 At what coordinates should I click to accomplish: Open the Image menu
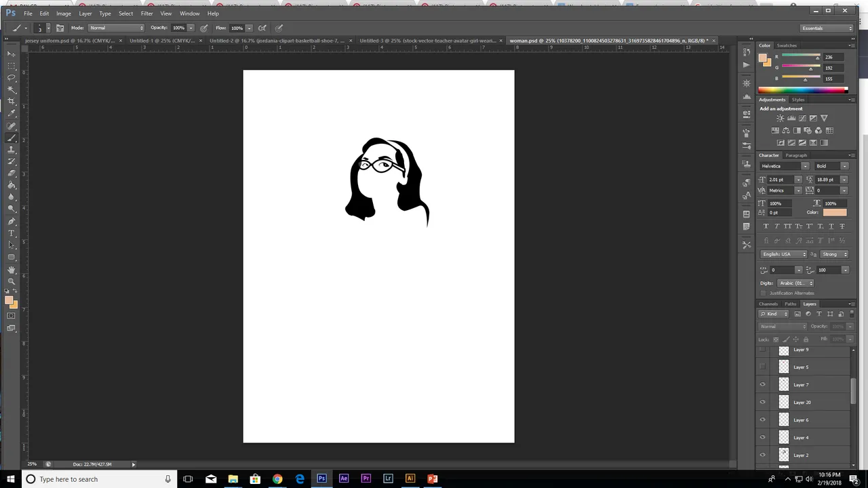[x=63, y=14]
